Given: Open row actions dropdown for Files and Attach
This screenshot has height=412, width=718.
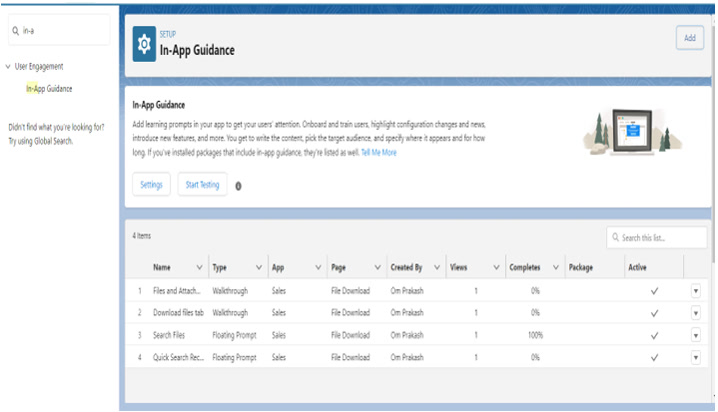Looking at the screenshot, I should tap(696, 291).
